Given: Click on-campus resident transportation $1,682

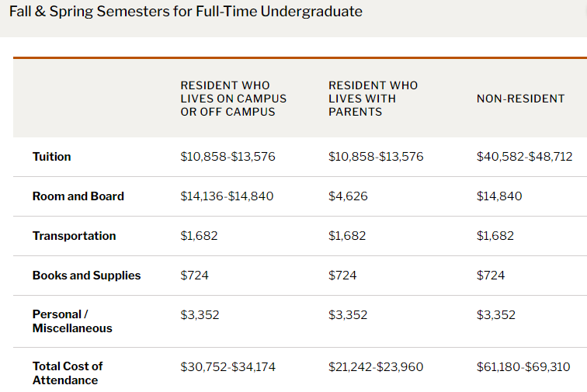Looking at the screenshot, I should click(200, 236).
